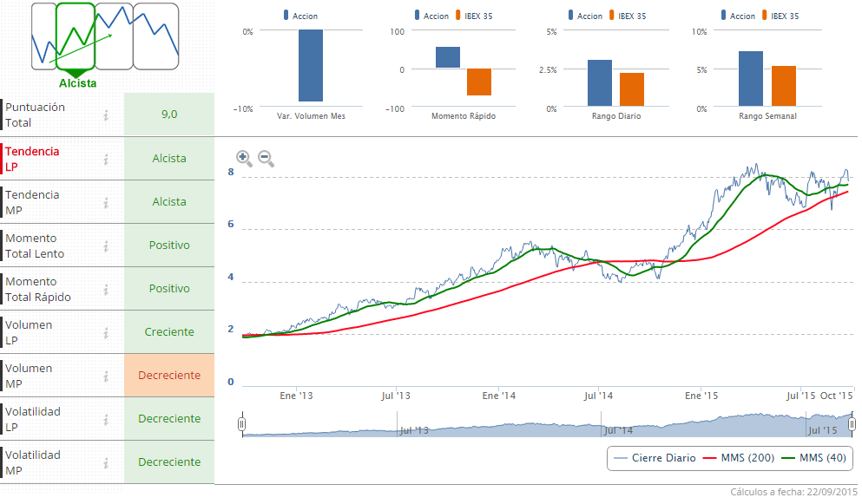
Task: Grab the left handle of the date range slider
Action: (x=242, y=424)
